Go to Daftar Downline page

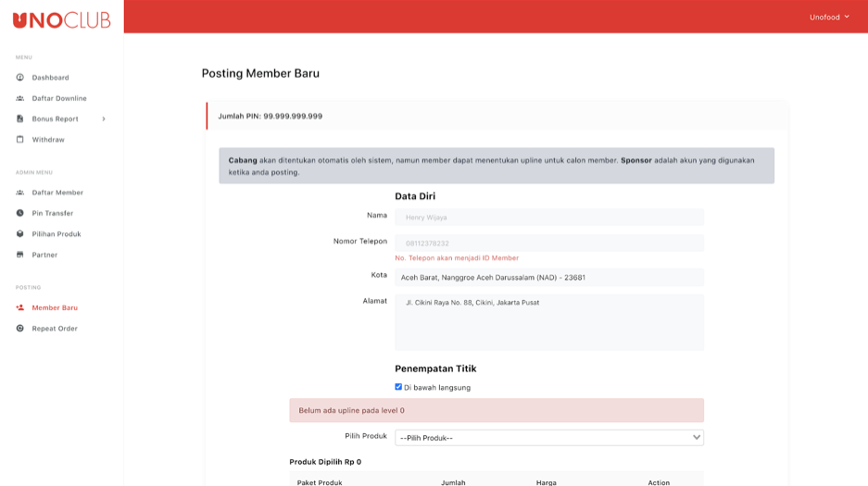tap(59, 98)
